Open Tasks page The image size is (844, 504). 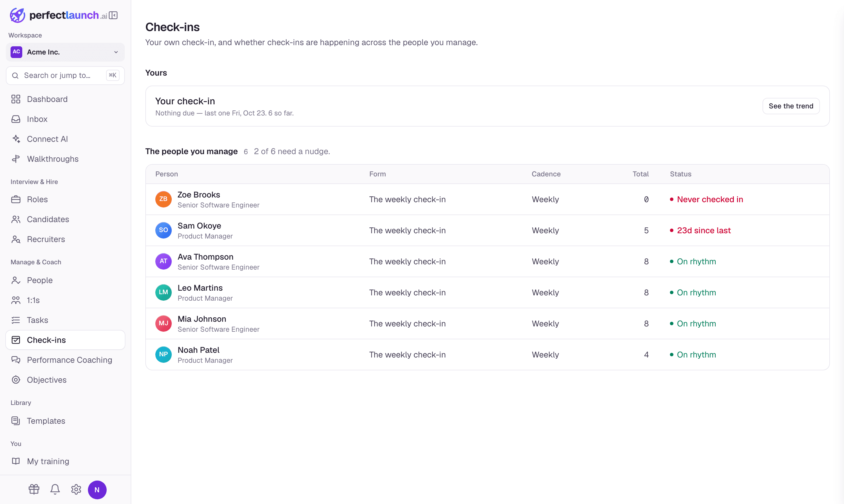[x=65, y=320]
